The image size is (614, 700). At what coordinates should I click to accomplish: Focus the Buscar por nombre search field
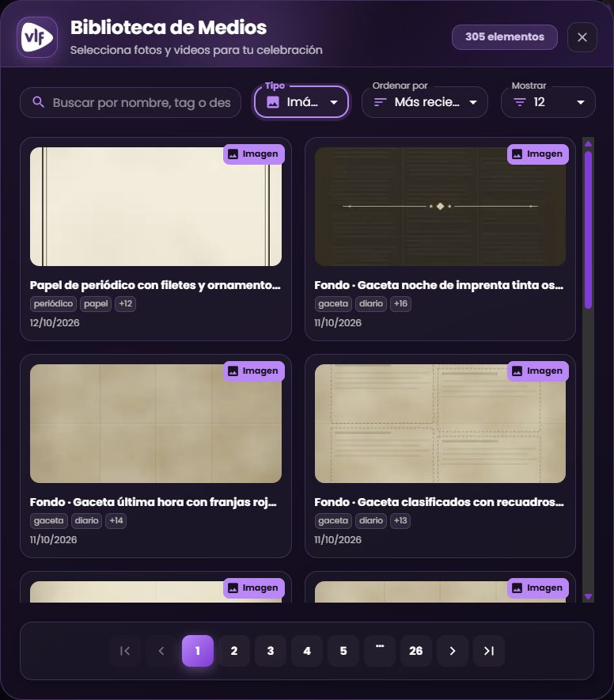point(131,103)
